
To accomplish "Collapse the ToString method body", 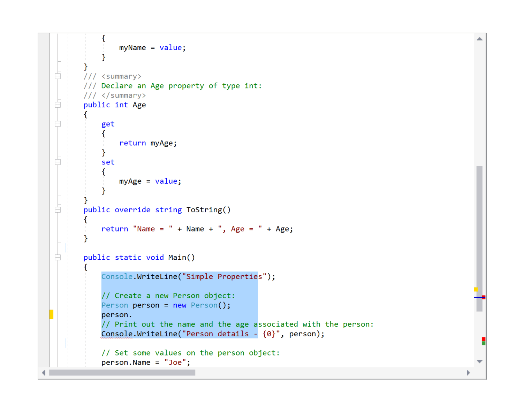I will coord(58,209).
